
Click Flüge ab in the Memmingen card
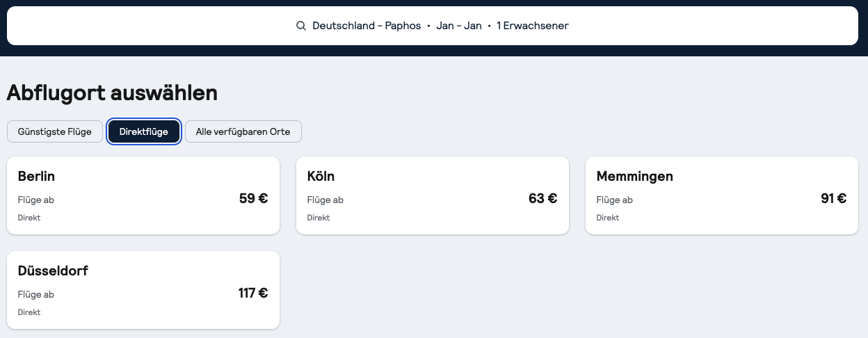(614, 200)
